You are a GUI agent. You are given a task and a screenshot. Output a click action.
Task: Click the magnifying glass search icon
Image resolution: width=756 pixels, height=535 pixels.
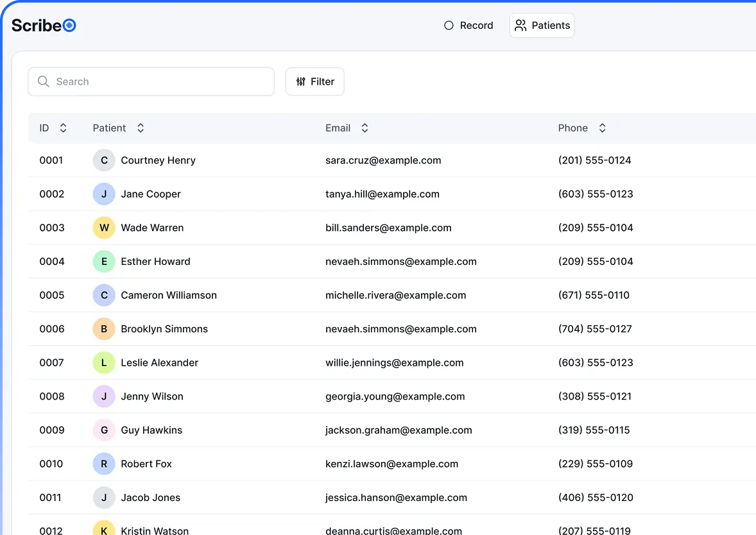(x=44, y=81)
